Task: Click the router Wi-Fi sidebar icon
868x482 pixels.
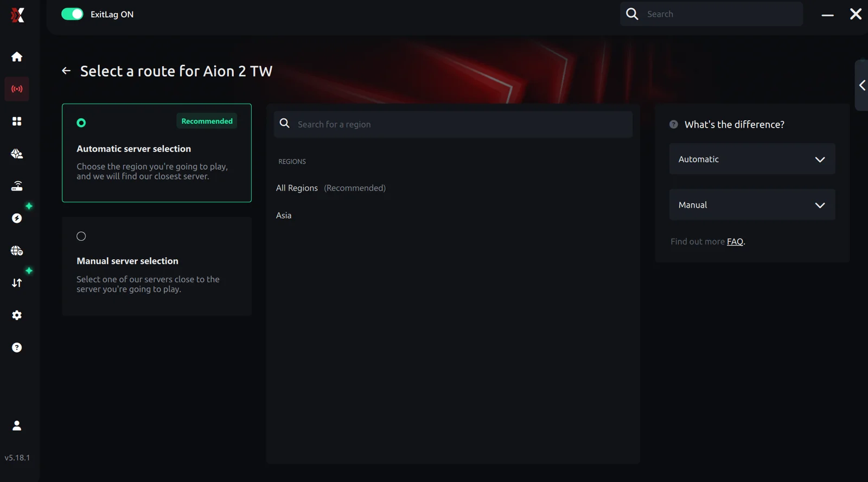Action: [17, 187]
